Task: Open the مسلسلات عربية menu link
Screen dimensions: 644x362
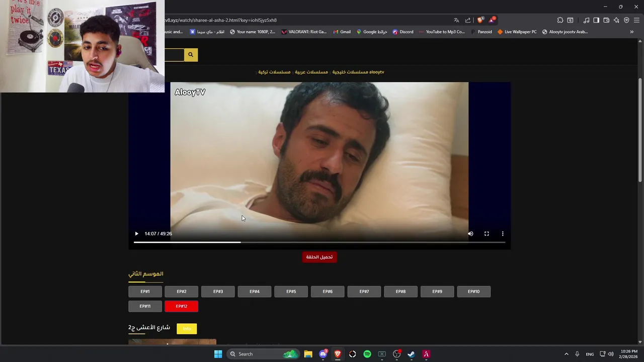Action: click(311, 72)
